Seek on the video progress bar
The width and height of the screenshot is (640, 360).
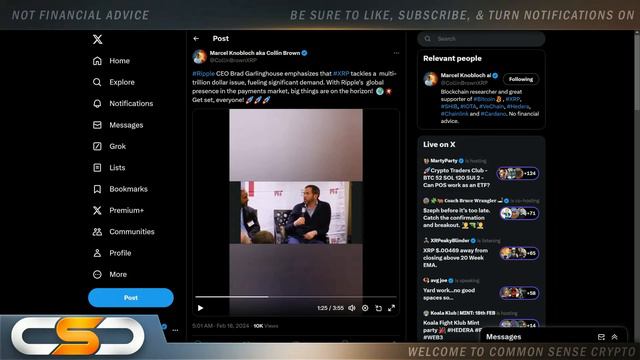pyautogui.click(x=296, y=297)
